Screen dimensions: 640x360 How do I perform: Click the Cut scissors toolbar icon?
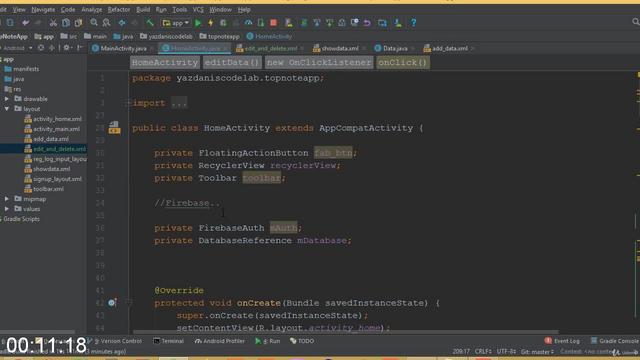(53, 23)
